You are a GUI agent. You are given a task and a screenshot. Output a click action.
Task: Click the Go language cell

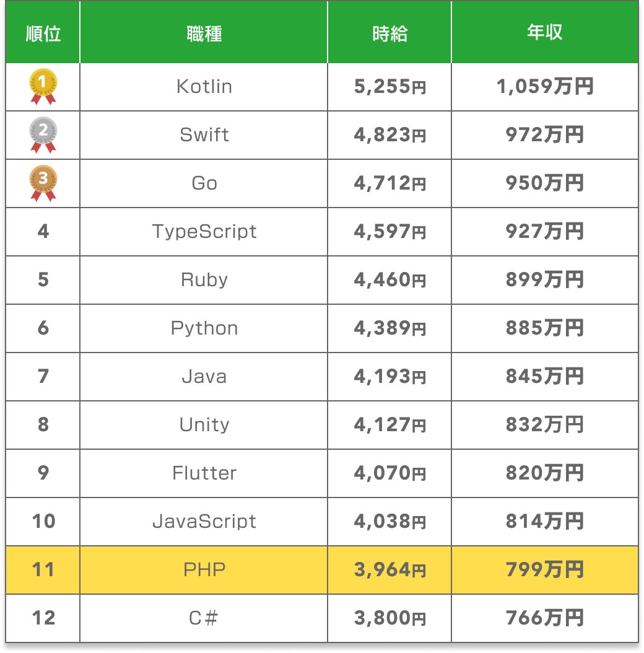click(204, 183)
